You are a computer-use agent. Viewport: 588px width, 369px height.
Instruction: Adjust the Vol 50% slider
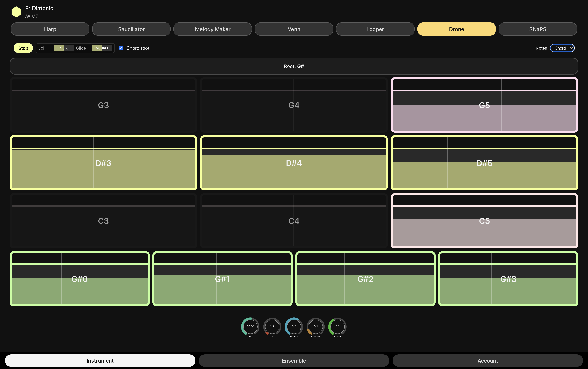point(64,48)
